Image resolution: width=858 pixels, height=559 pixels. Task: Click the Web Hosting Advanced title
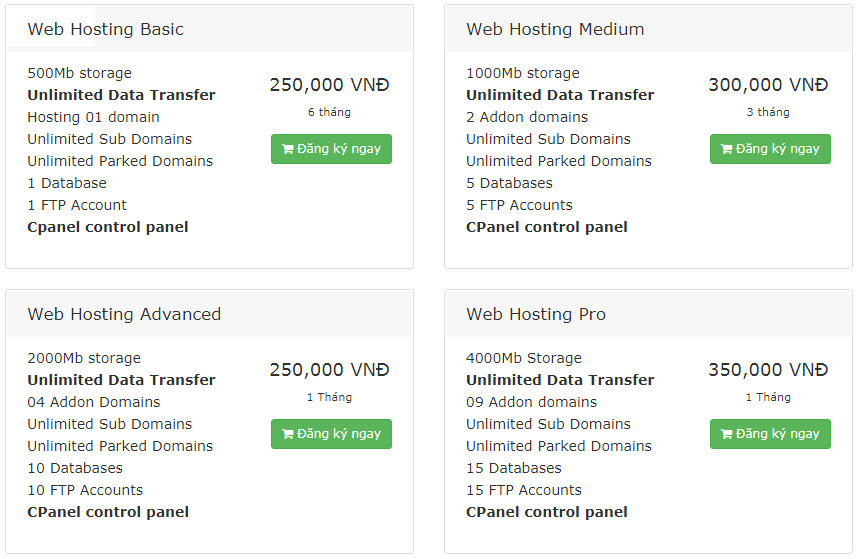[124, 314]
